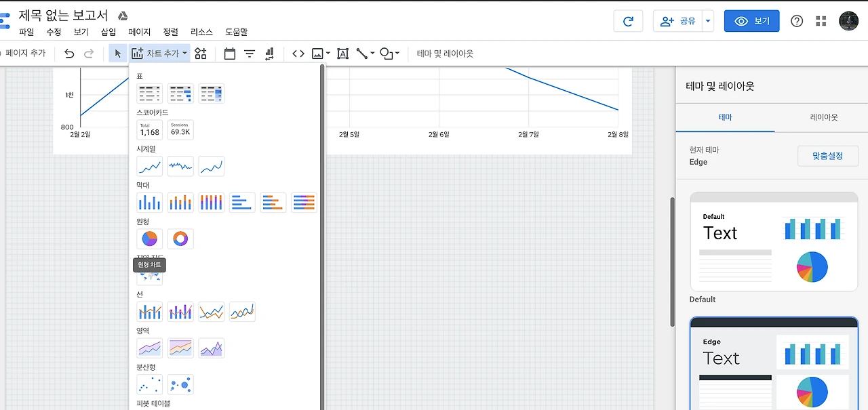Open the 파일 menu

tap(26, 32)
